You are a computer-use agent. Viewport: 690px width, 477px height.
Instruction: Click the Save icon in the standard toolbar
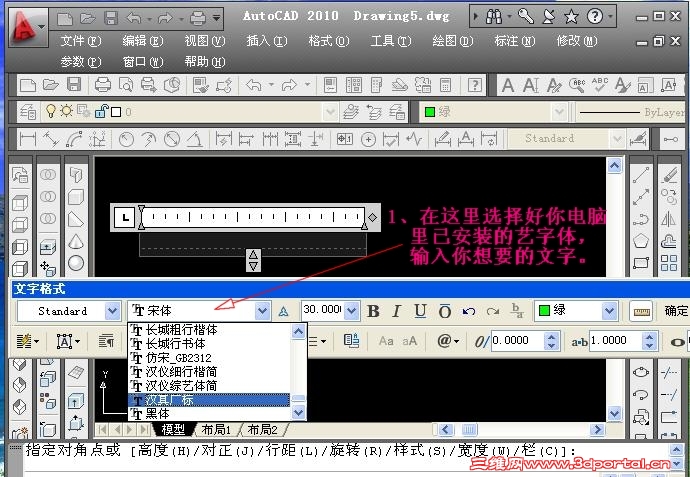click(x=74, y=85)
